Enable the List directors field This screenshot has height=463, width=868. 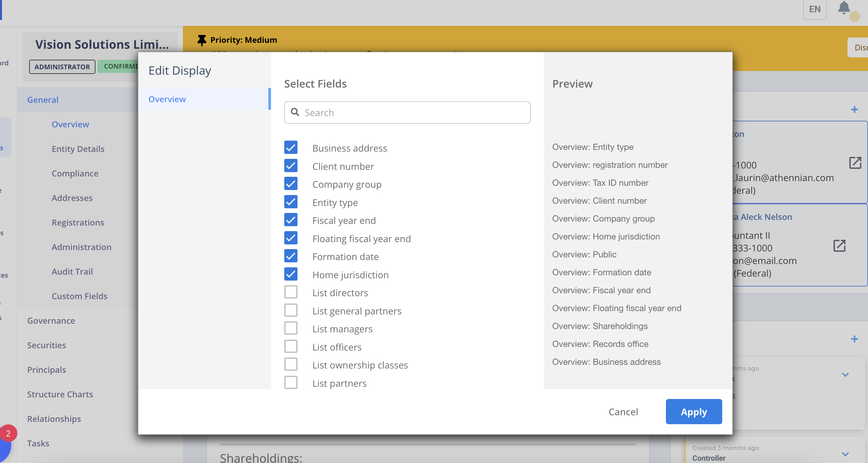point(291,292)
